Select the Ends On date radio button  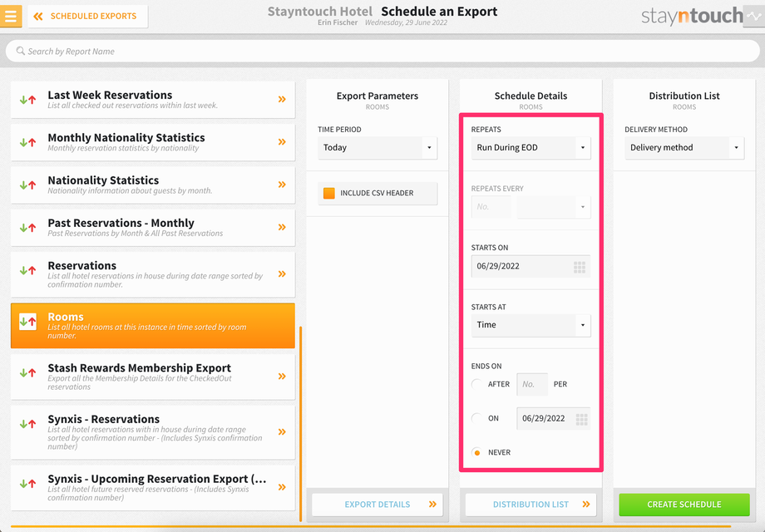tap(477, 418)
